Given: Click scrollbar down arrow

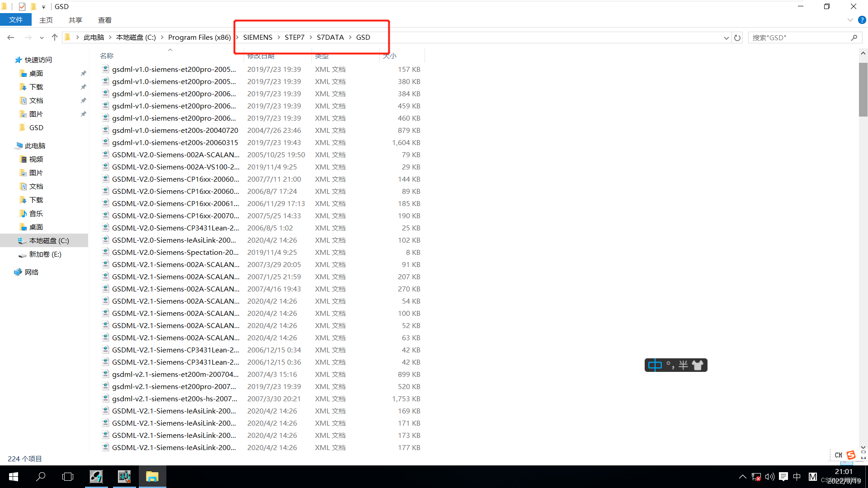Looking at the screenshot, I should 863,447.
